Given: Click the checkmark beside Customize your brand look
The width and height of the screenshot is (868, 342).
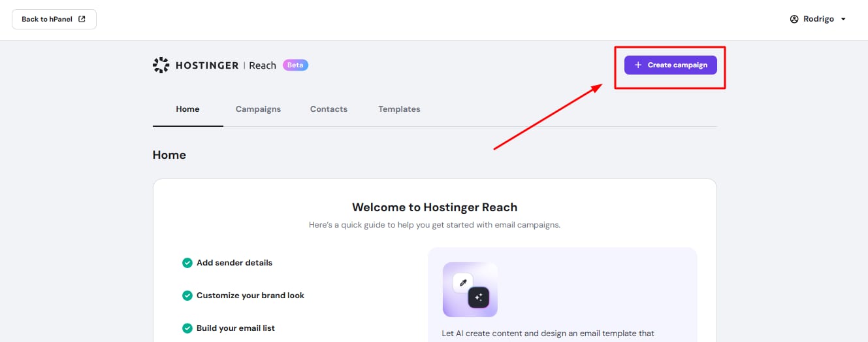Looking at the screenshot, I should click(x=187, y=296).
